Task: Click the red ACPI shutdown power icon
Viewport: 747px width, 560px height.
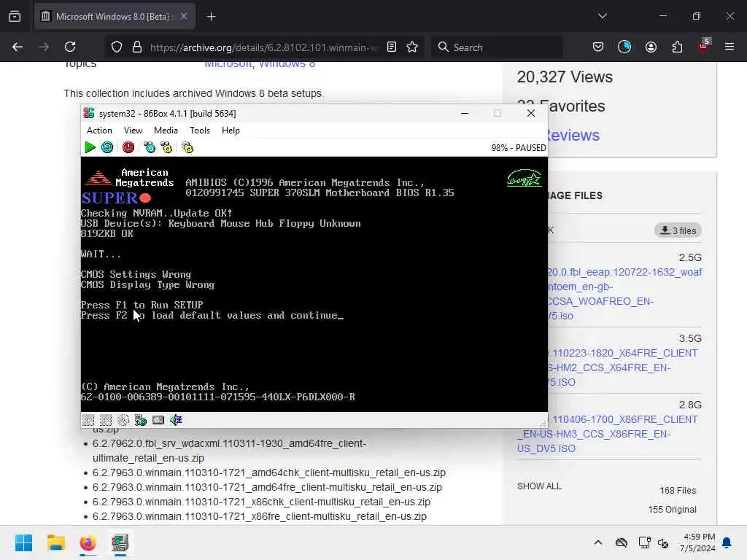Action: point(128,147)
